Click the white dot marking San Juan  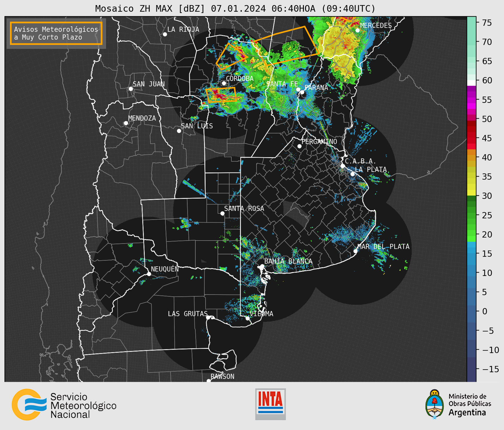[x=131, y=89]
